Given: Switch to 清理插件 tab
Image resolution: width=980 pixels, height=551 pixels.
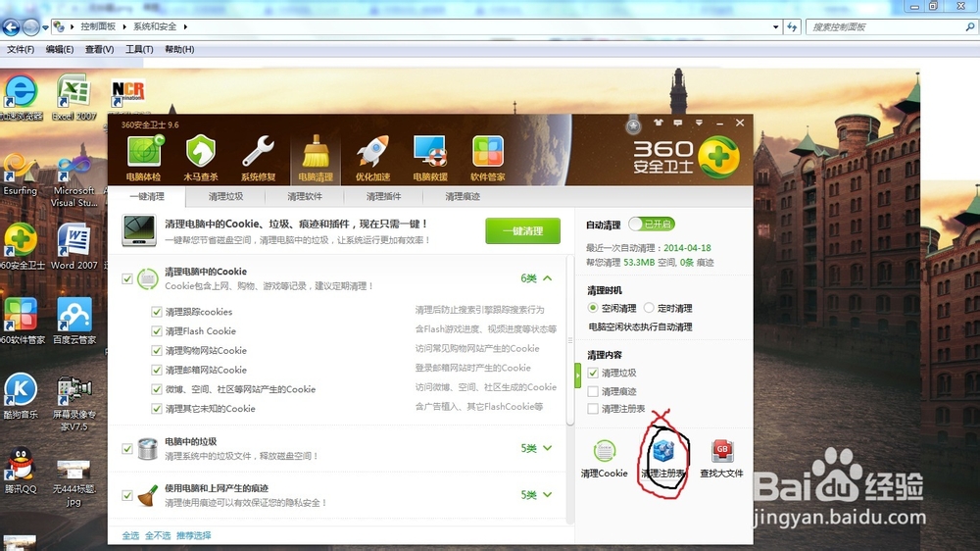Looking at the screenshot, I should [383, 196].
